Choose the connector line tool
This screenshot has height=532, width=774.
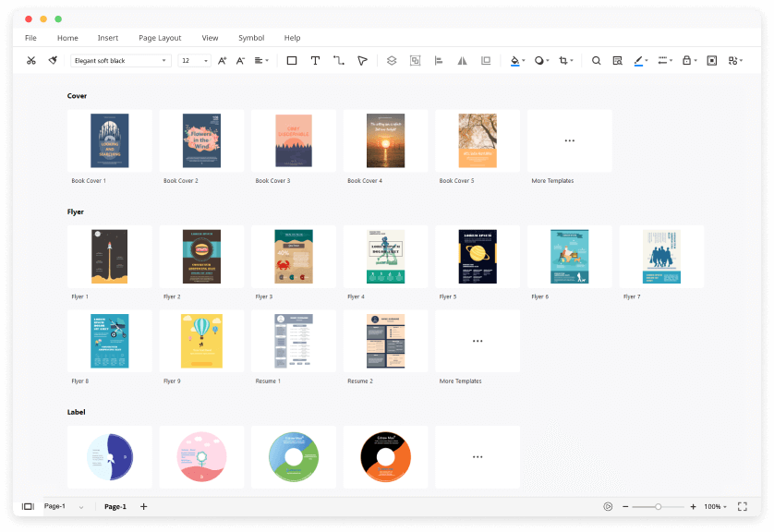click(339, 61)
